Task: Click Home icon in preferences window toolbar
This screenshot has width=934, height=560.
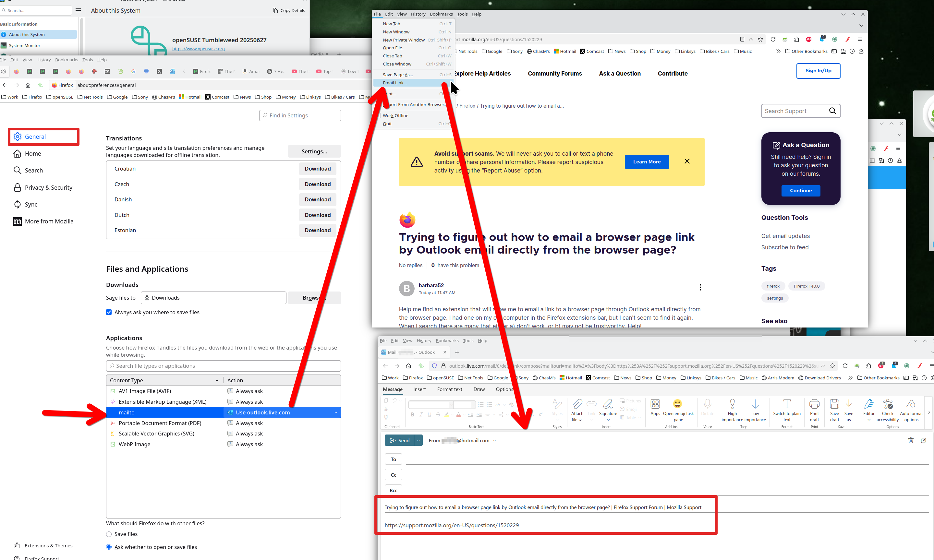Action: coord(28,85)
